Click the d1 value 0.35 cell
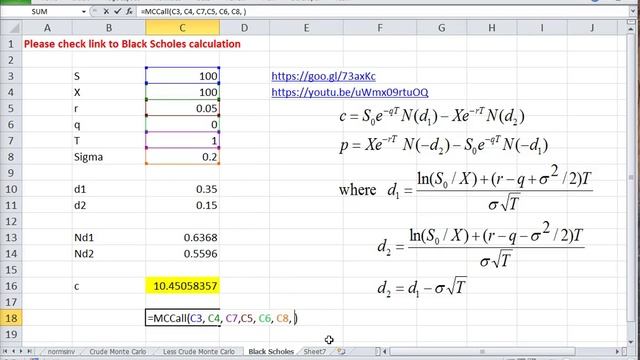Viewport: 640px width, 360px height. [x=182, y=189]
